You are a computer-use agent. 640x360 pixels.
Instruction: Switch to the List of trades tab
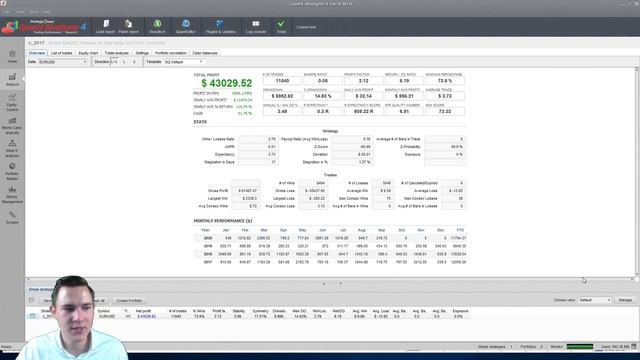[x=62, y=53]
